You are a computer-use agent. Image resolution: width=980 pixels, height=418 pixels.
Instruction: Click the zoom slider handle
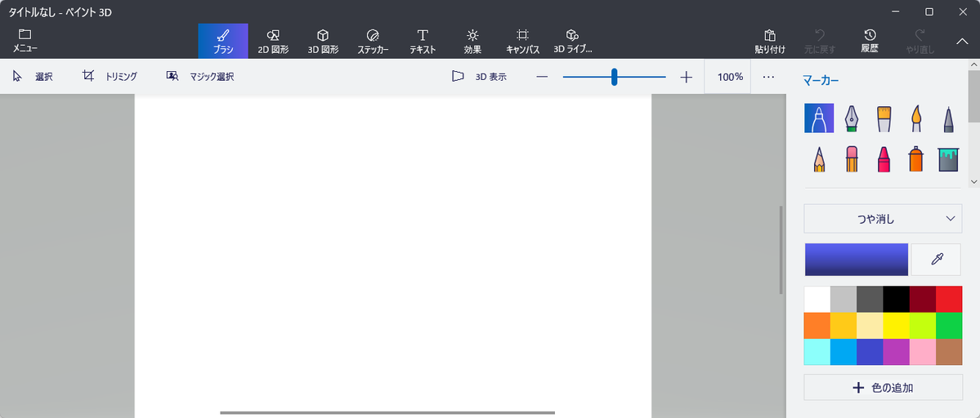[x=615, y=77]
